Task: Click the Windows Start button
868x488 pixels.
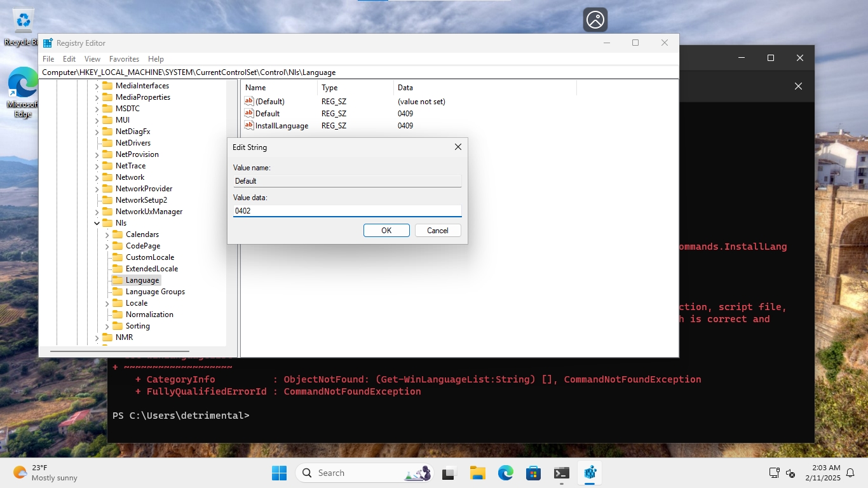Action: coord(279,473)
